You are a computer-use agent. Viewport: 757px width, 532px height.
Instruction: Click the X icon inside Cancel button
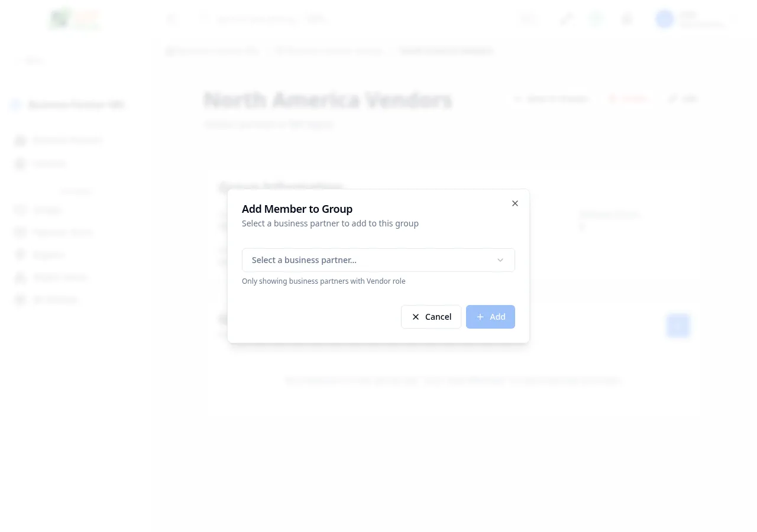[416, 317]
